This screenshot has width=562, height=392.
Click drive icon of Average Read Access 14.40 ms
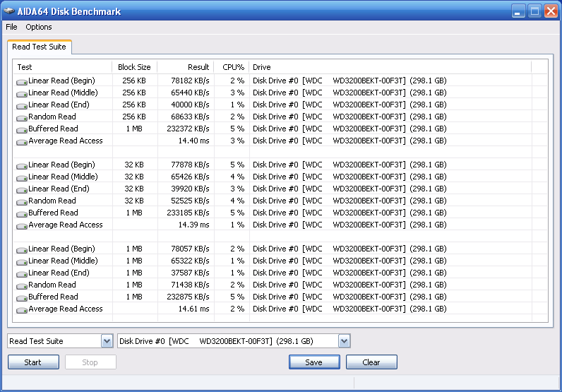[22, 142]
